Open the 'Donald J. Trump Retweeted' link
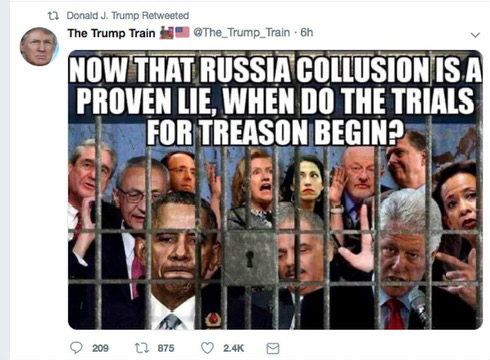Screen dimensions: 490x360 tap(128, 16)
